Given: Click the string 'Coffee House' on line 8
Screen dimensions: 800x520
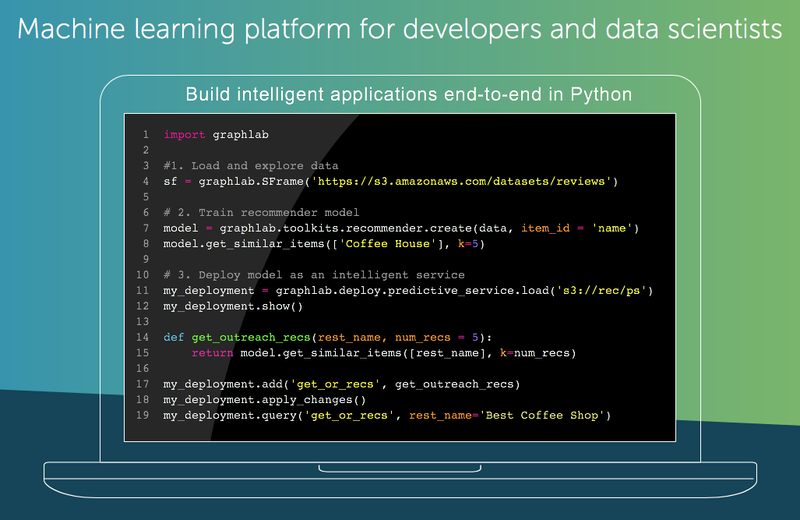Looking at the screenshot, I should point(388,244).
